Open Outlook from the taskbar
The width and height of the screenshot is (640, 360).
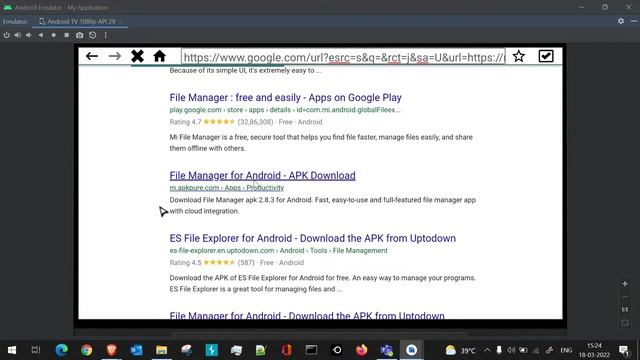pyautogui.click(x=136, y=350)
